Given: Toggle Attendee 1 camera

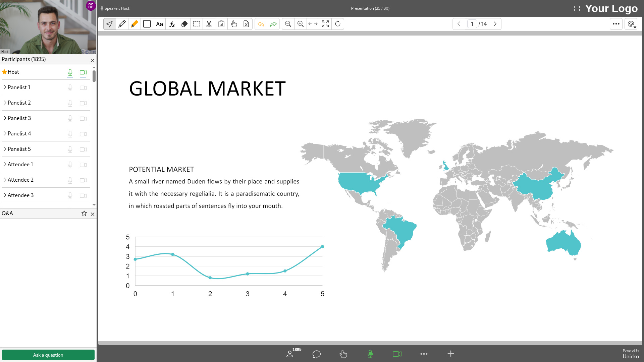Looking at the screenshot, I should [x=83, y=165].
